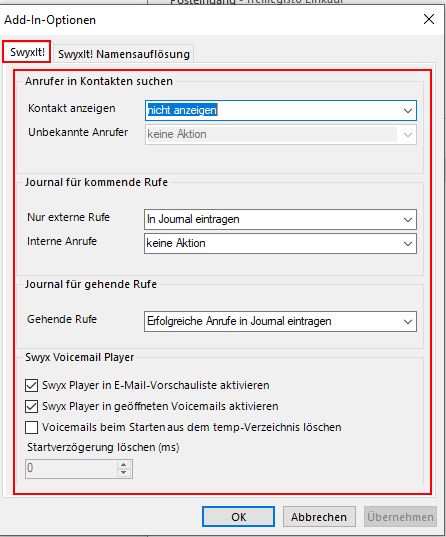The width and height of the screenshot is (446, 537).
Task: Open the Interne Anrufe dropdown
Action: point(280,243)
